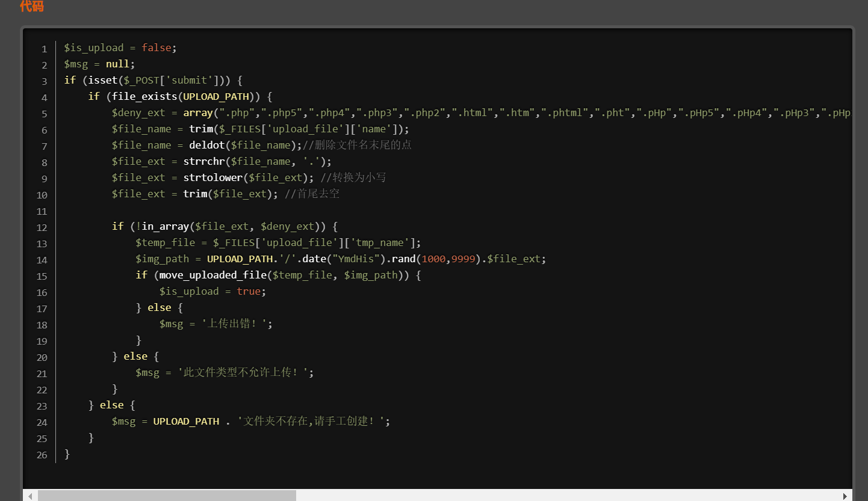
Task: Click line number 12 in the gutter
Action: pos(42,227)
